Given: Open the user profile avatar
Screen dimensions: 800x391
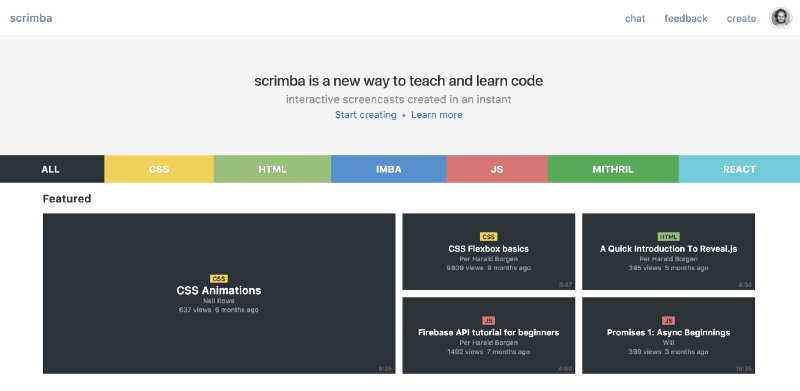Looking at the screenshot, I should 781,18.
